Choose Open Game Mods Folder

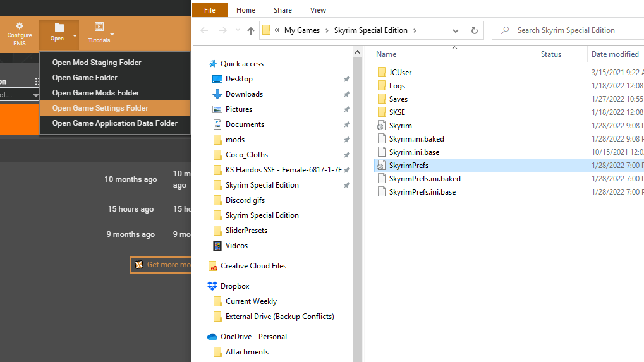pyautogui.click(x=115, y=93)
